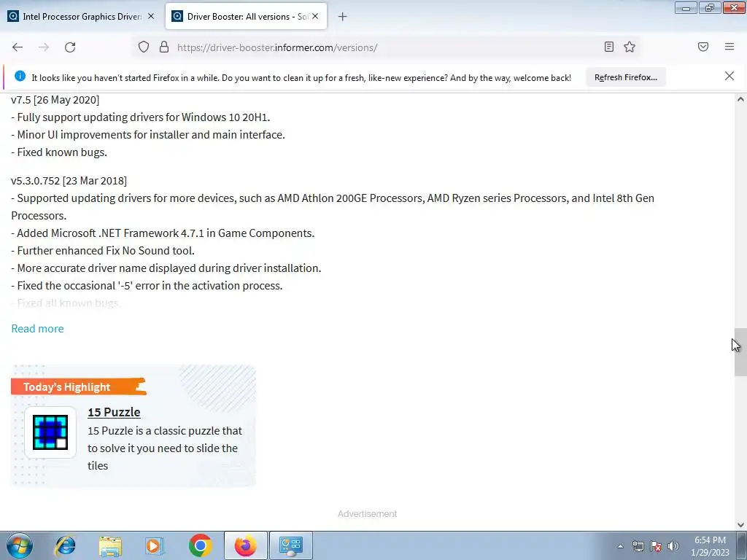Click line 'More accurate driver name displayed'
Viewport: 747px width, 560px height.
pos(166,268)
